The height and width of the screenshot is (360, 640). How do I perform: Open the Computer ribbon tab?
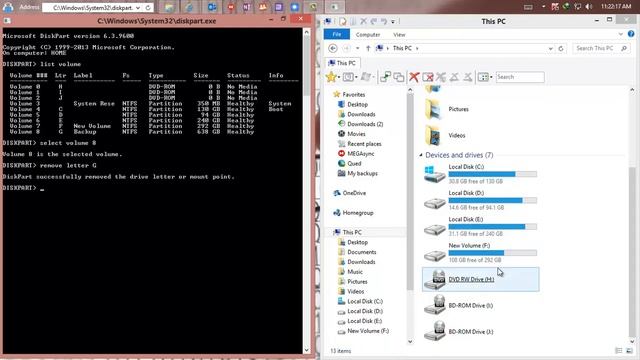[x=368, y=35]
